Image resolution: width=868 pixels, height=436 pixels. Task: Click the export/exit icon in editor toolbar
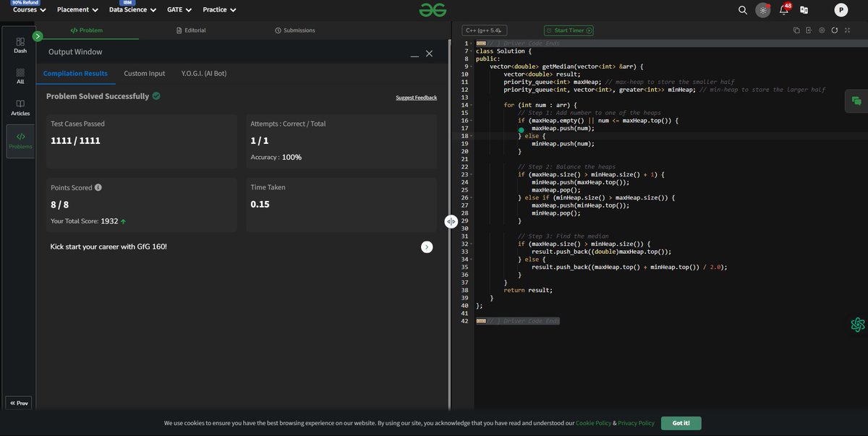pos(809,30)
